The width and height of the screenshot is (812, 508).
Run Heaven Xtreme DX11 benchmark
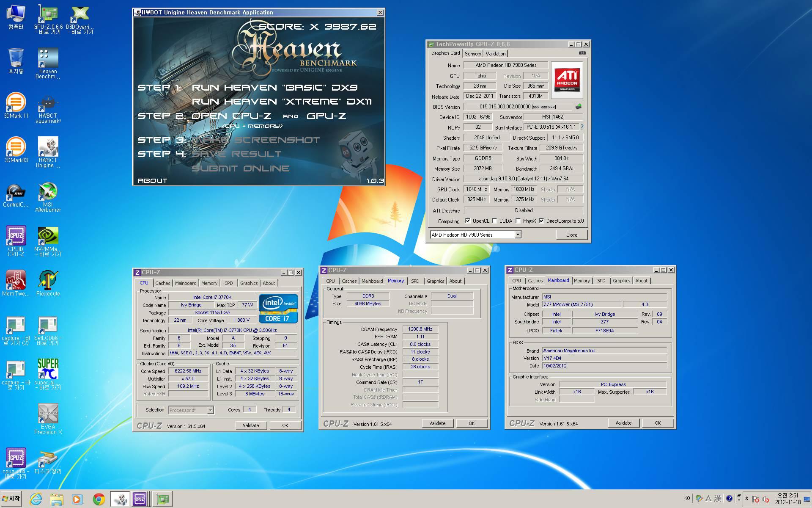click(x=282, y=102)
